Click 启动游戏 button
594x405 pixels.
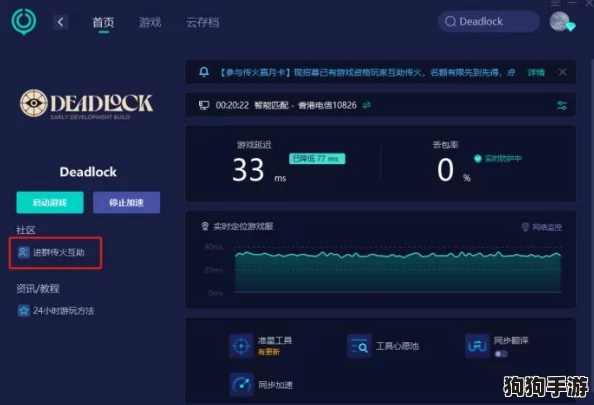point(50,202)
